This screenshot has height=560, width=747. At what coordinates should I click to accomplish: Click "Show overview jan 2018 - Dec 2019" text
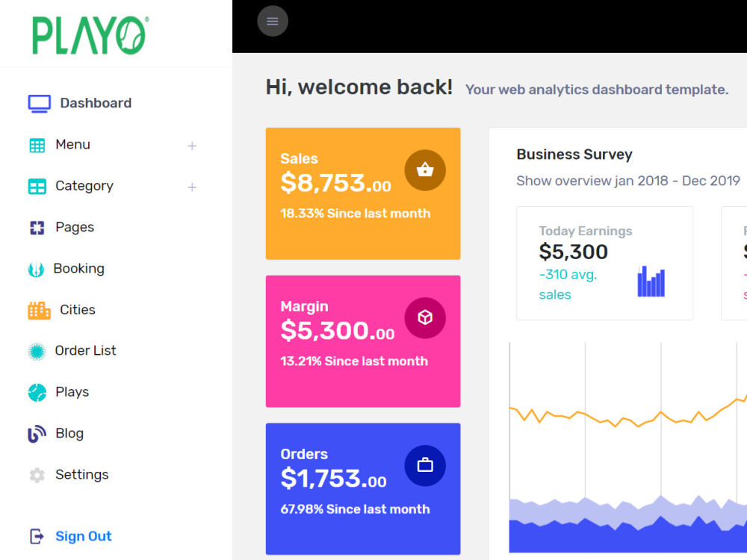tap(628, 181)
